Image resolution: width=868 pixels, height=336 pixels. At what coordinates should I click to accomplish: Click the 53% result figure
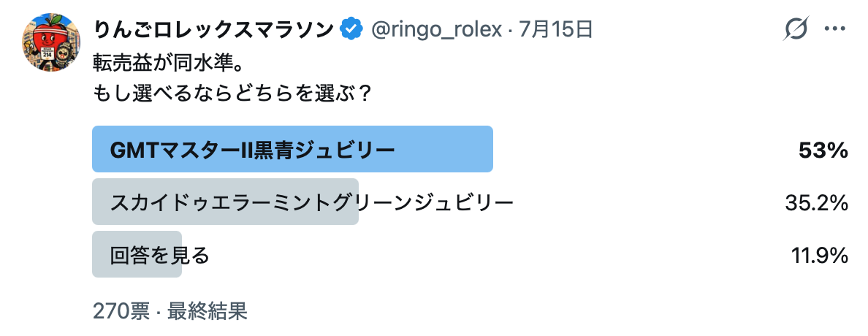(823, 150)
